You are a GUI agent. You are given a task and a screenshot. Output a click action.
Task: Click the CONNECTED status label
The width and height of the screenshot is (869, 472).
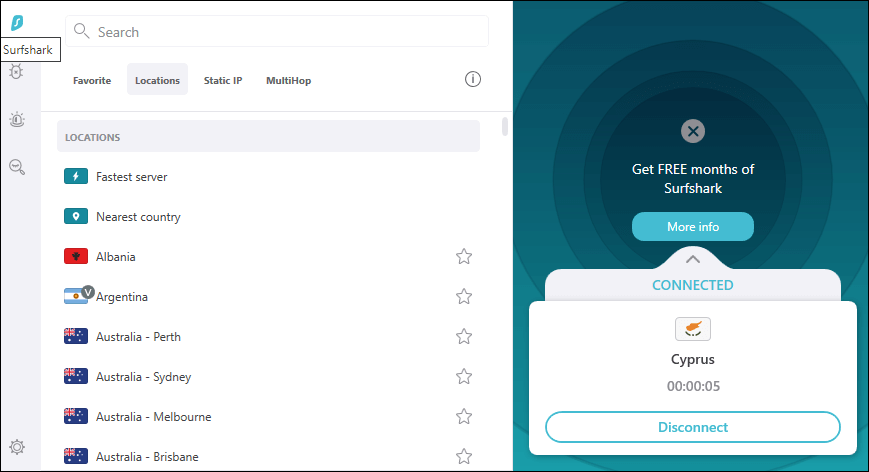(x=693, y=285)
